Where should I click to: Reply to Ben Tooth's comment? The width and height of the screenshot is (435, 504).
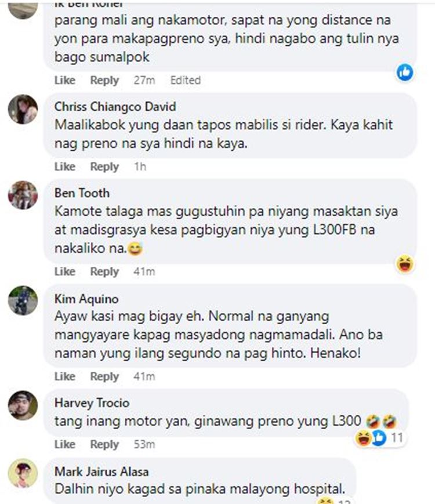(104, 271)
